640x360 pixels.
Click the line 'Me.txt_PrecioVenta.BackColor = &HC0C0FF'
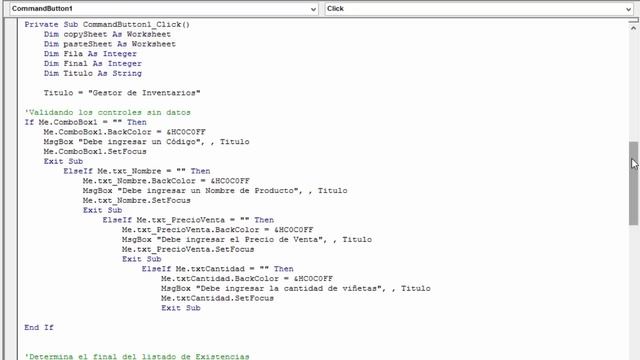pyautogui.click(x=218, y=230)
